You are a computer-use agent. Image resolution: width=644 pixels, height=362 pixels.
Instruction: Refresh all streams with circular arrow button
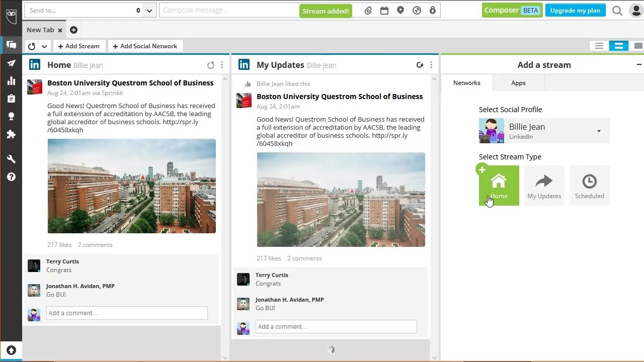pos(32,46)
